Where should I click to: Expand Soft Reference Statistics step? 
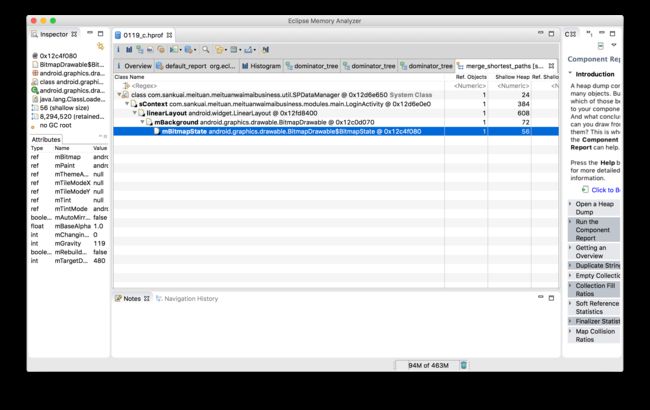pos(570,303)
